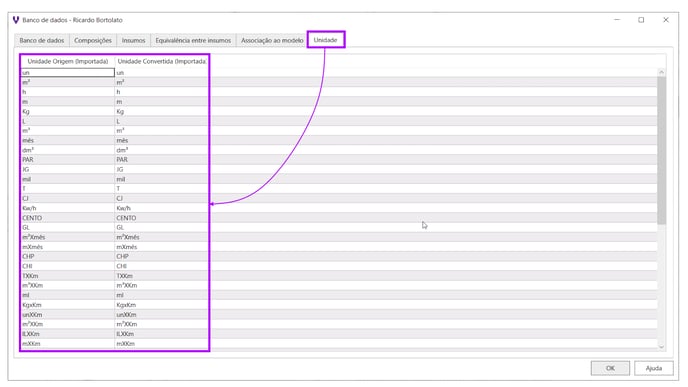
Task: Select 'mXKm' in the Unidade Convertida column
Action: point(161,344)
